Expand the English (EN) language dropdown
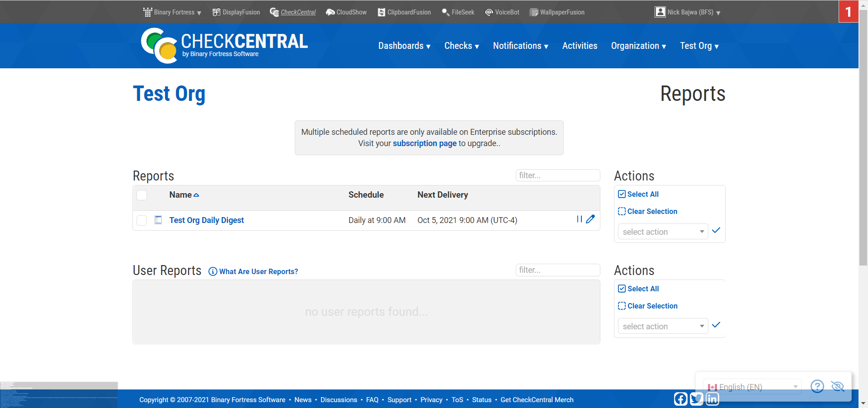Image resolution: width=868 pixels, height=408 pixels. [753, 387]
